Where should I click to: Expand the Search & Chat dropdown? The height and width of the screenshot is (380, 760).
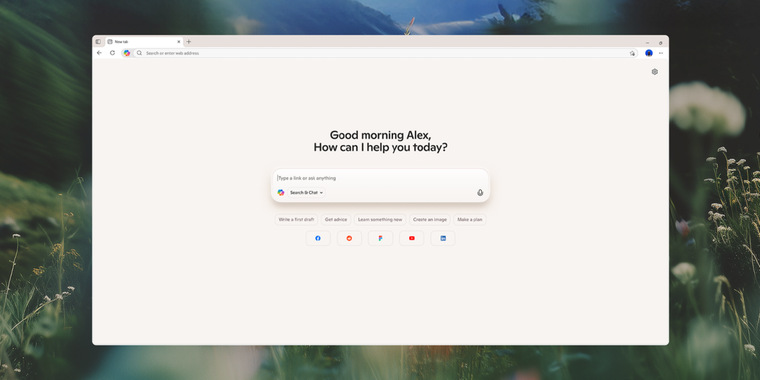coord(306,192)
